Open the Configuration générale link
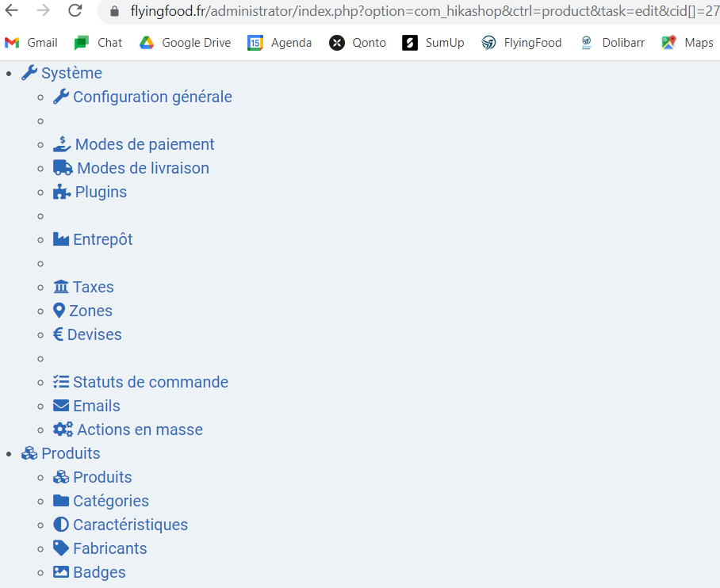720x588 pixels. click(x=152, y=97)
